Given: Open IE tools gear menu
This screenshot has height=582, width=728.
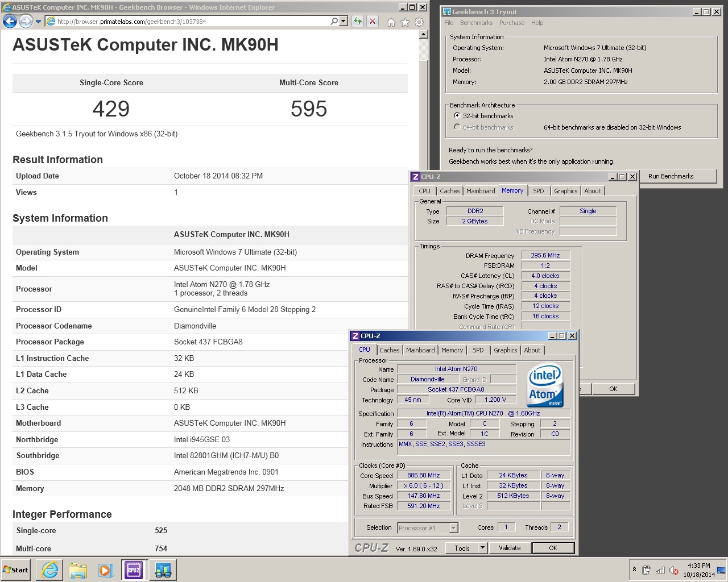Looking at the screenshot, I should pyautogui.click(x=419, y=22).
